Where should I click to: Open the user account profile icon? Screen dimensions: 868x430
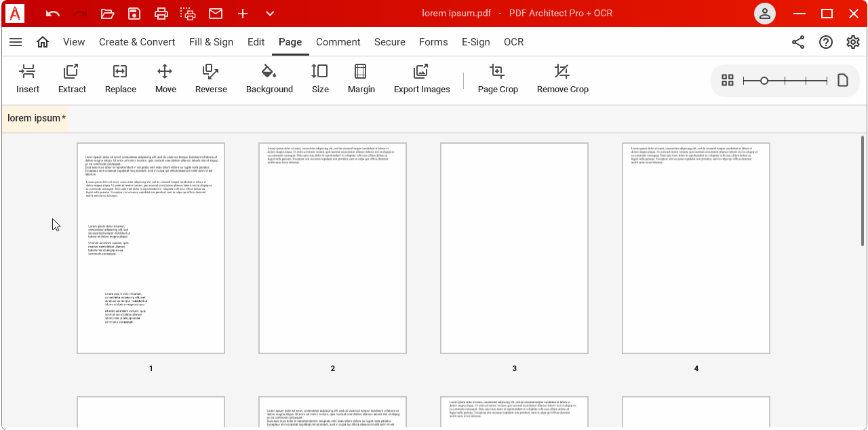click(765, 14)
